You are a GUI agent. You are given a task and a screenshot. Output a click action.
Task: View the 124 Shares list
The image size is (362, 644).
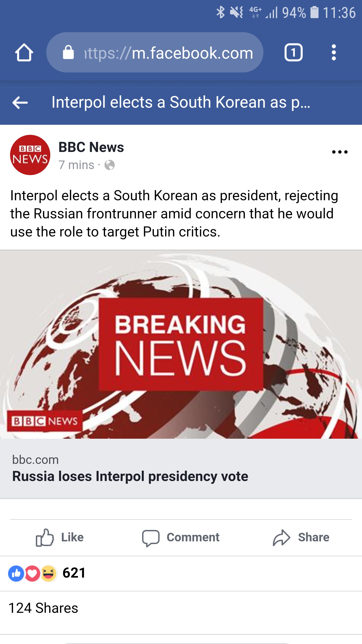[x=43, y=608]
